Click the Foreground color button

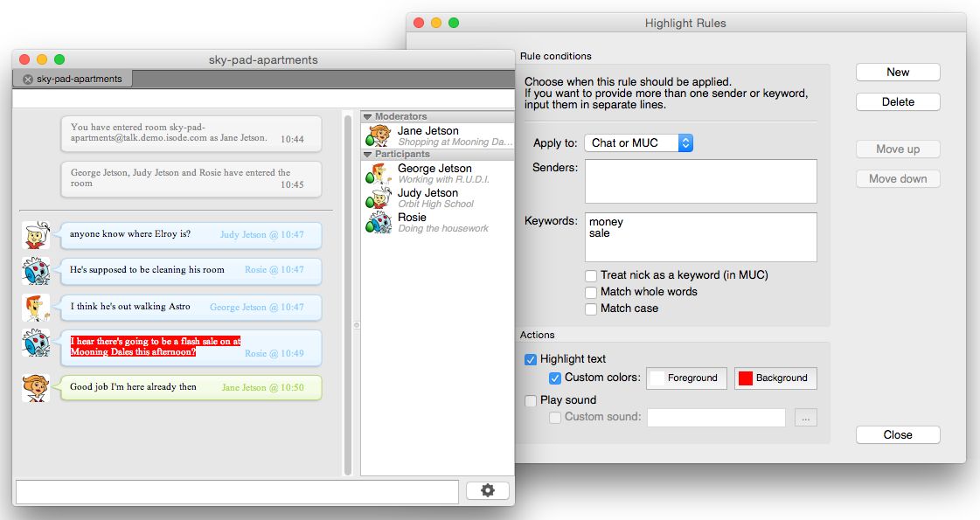click(x=687, y=378)
